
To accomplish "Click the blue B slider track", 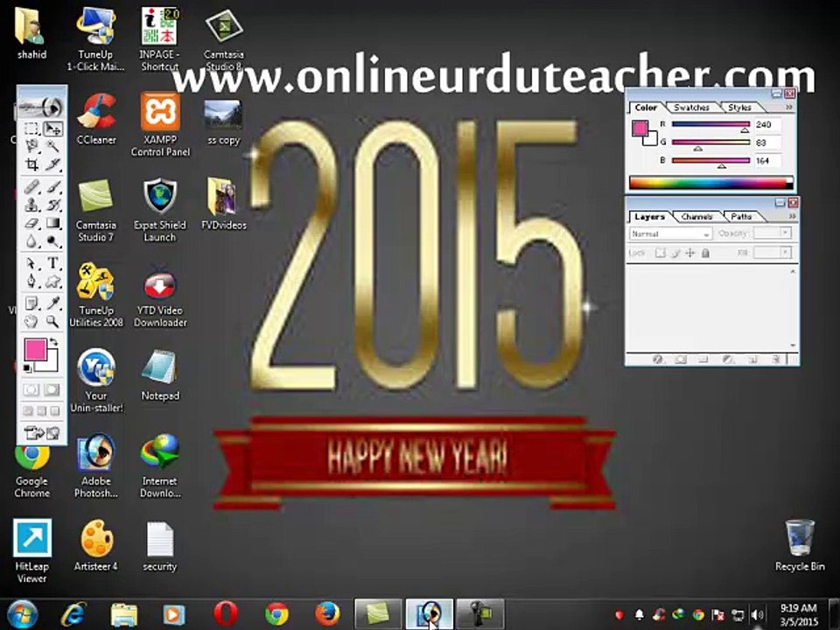I will click(710, 160).
